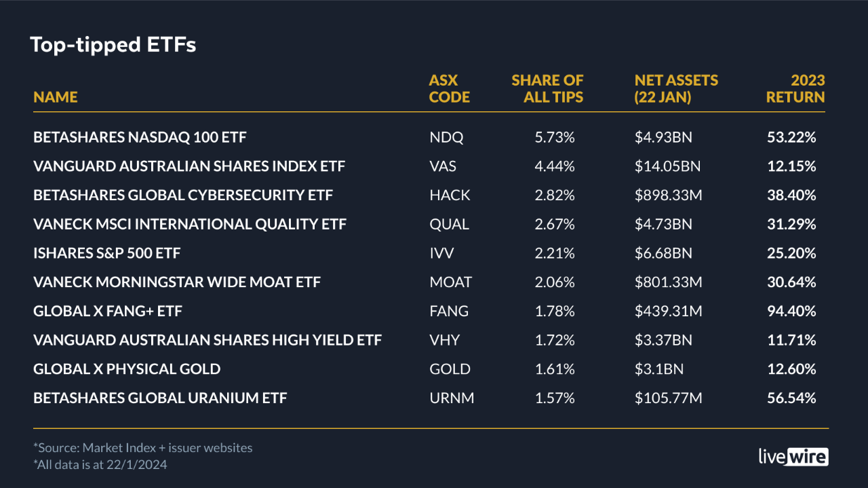This screenshot has height=488, width=868.
Task: Click the NET ASSETS (22 JAN) header
Action: [x=676, y=89]
